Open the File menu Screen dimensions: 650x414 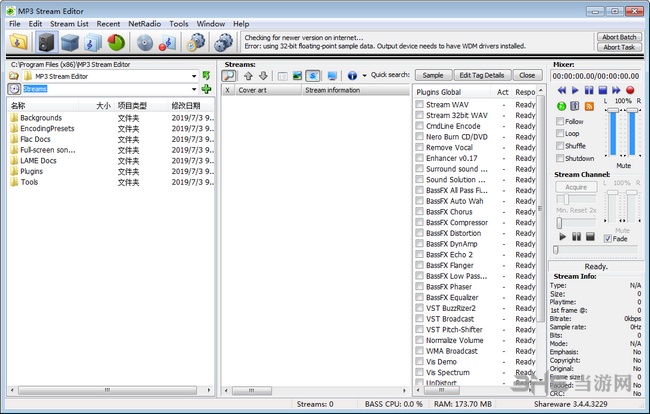(x=15, y=24)
